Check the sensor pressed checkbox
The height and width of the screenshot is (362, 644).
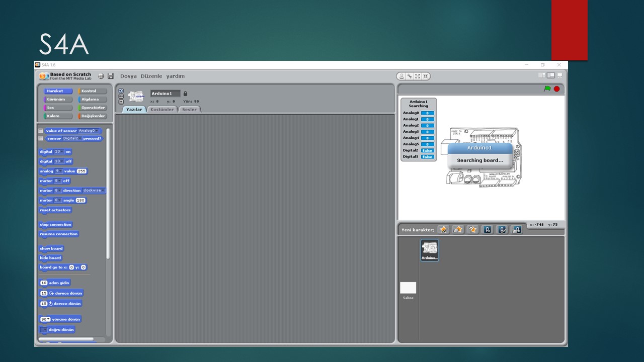click(x=41, y=138)
